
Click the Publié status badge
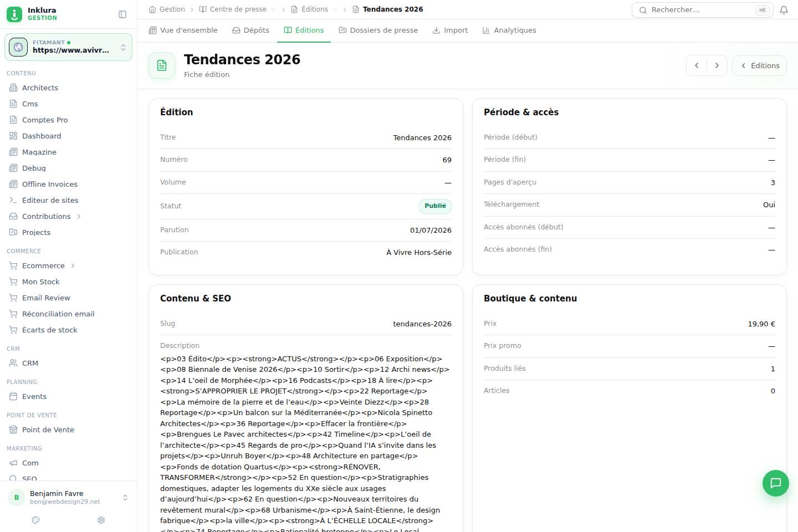[435, 206]
